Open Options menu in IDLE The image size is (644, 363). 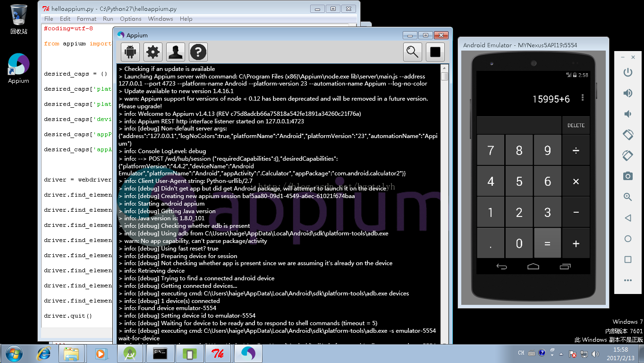click(x=131, y=18)
